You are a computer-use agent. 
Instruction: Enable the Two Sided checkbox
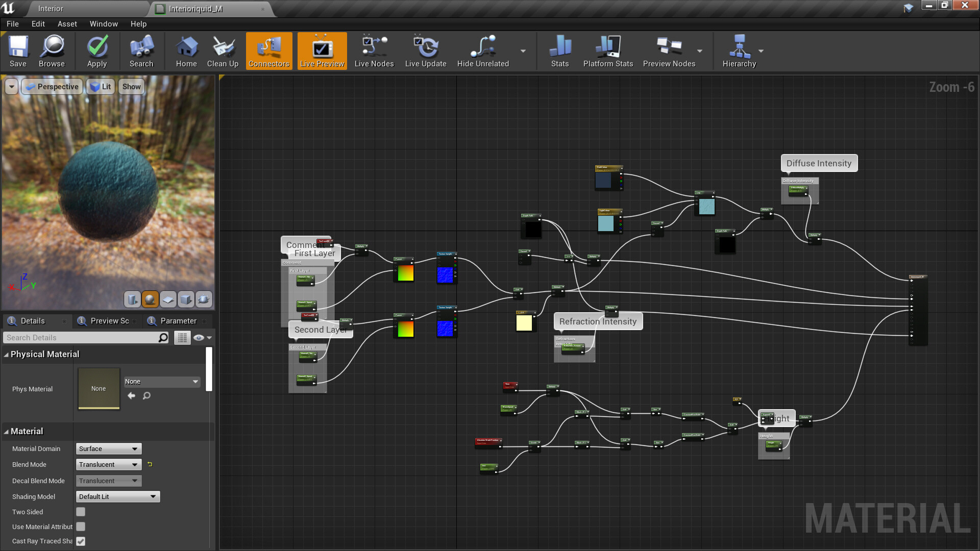81,512
